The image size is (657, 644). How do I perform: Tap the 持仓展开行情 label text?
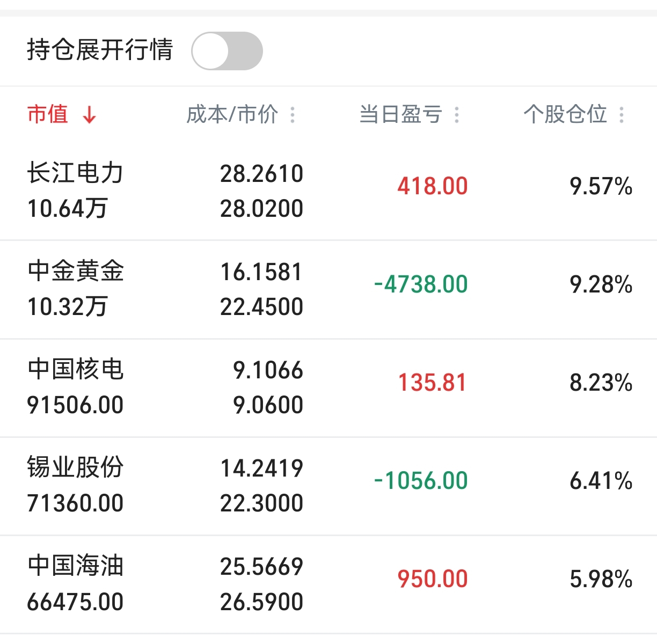[100, 50]
